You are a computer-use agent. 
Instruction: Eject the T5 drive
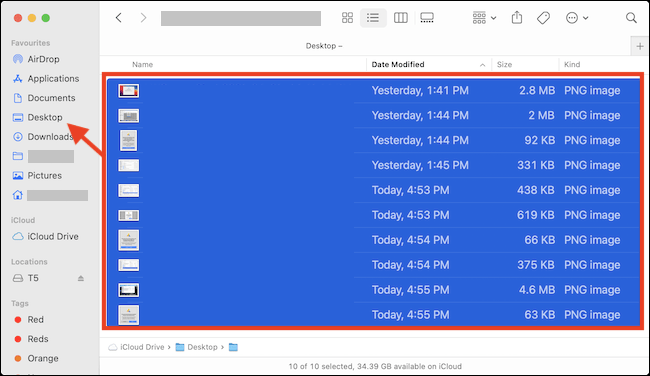81,278
